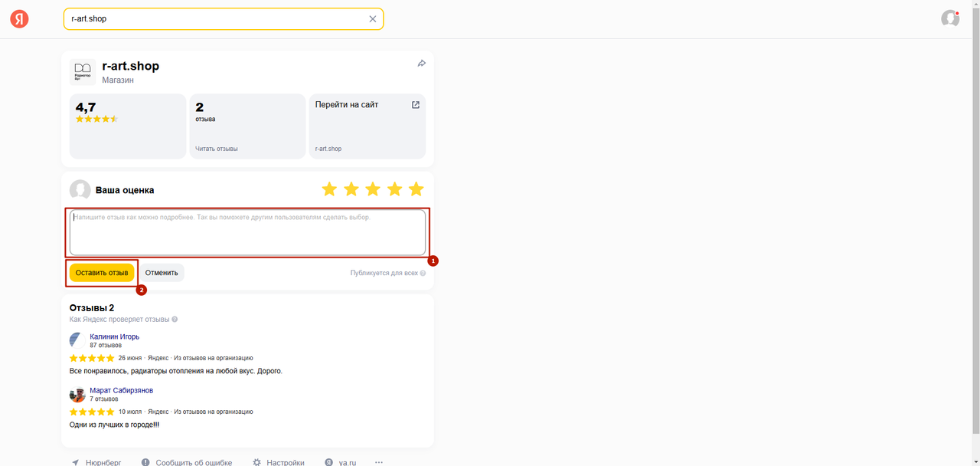
Task: Open the more options ellipsis in footer
Action: tap(379, 462)
